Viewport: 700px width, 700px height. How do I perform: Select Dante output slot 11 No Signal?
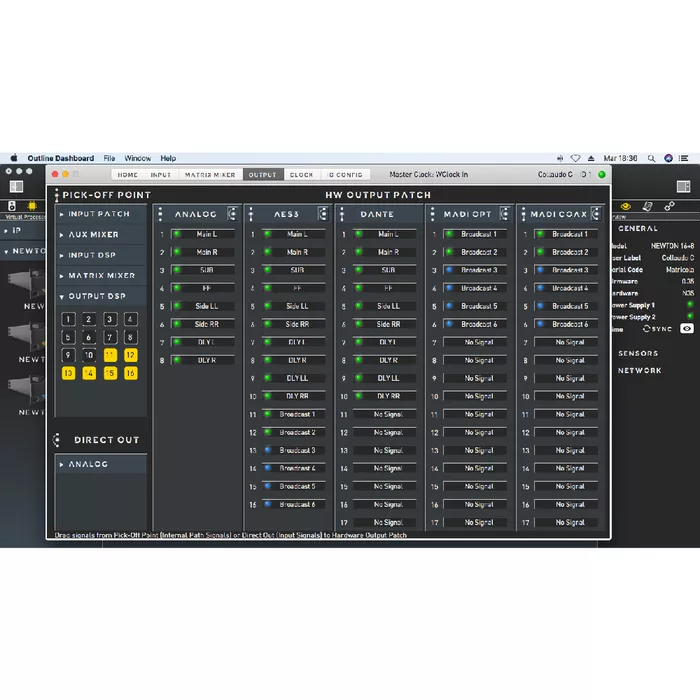point(384,414)
